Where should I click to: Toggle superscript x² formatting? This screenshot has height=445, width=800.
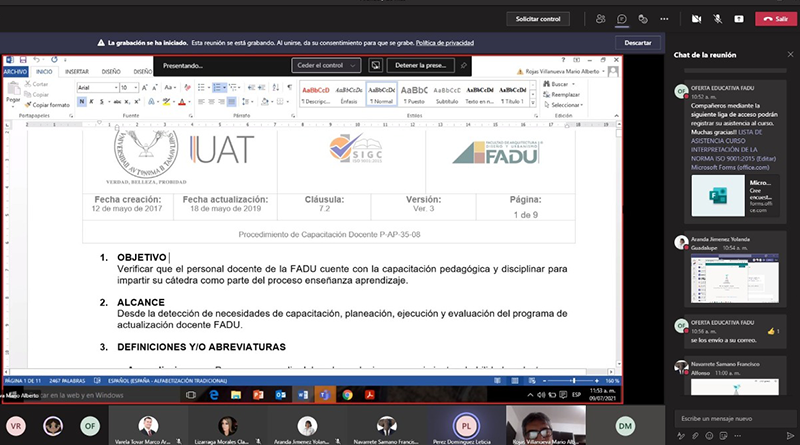point(137,102)
